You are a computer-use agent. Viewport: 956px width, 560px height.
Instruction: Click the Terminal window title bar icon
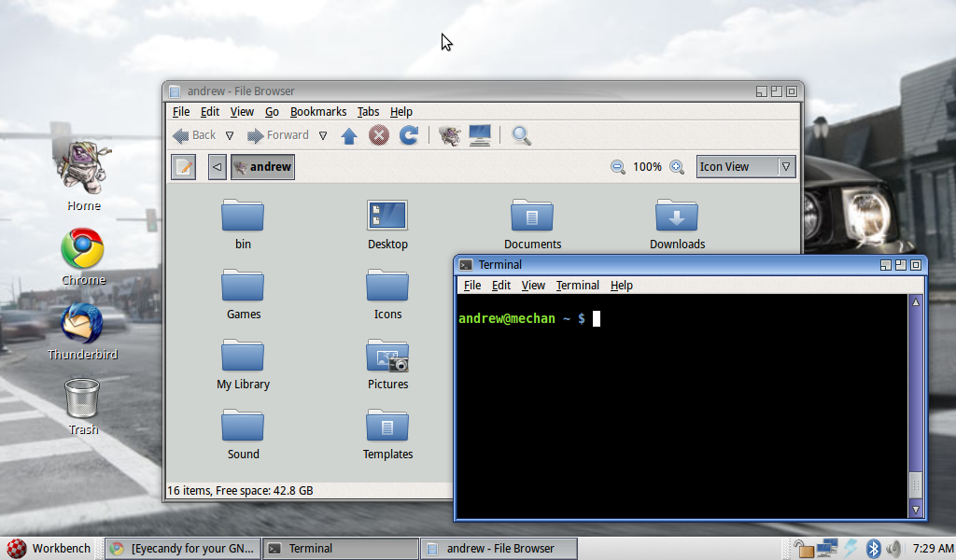tap(466, 264)
